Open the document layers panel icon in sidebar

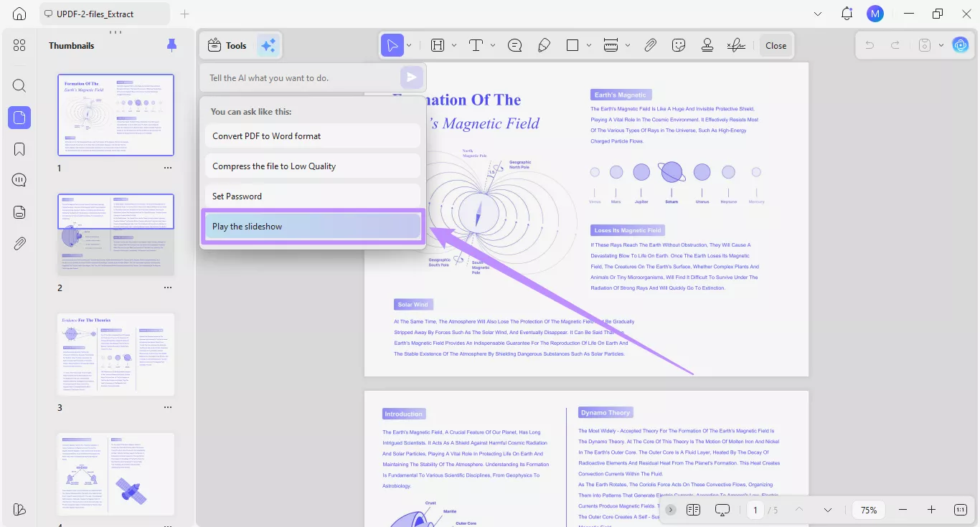click(19, 212)
